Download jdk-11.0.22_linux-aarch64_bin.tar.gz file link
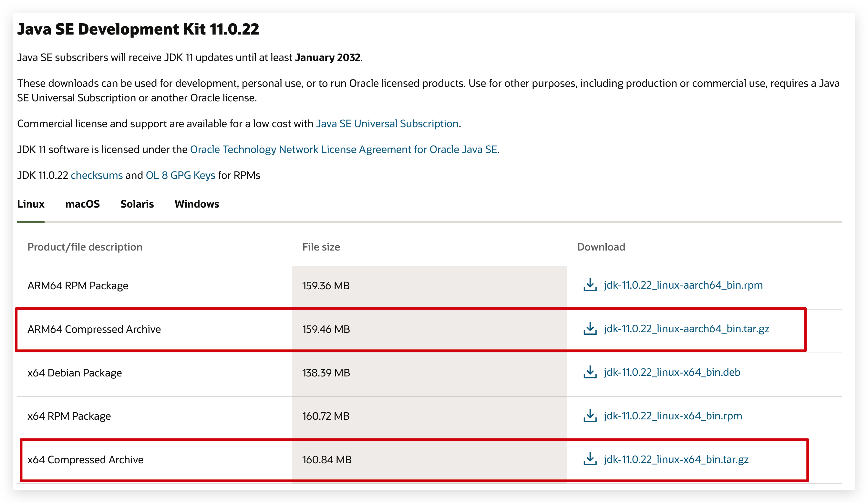This screenshot has width=868, height=503. point(687,328)
